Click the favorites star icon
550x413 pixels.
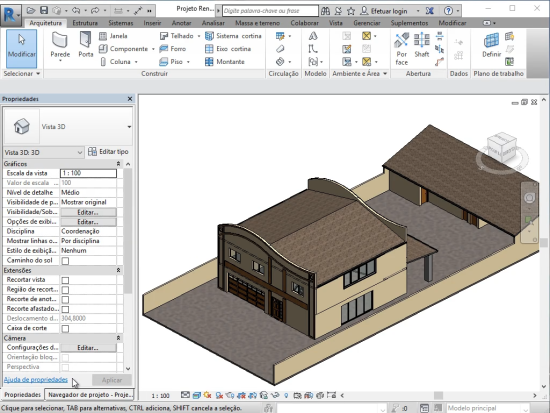[x=351, y=11]
